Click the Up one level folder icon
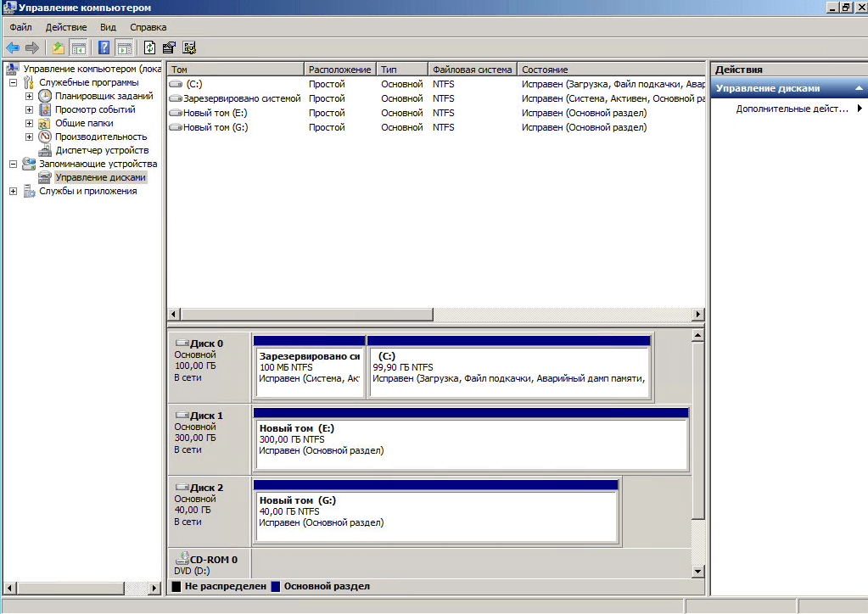This screenshot has width=868, height=614. click(x=58, y=47)
